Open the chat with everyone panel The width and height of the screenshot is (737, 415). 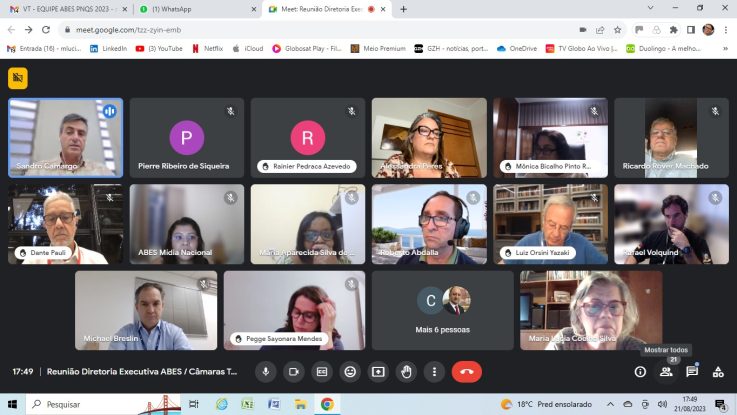coord(692,371)
